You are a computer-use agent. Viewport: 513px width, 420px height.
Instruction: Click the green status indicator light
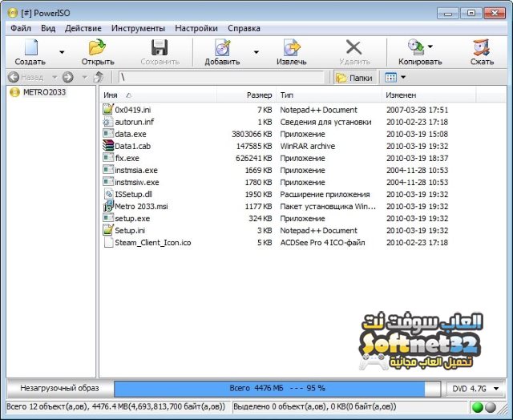(478, 407)
